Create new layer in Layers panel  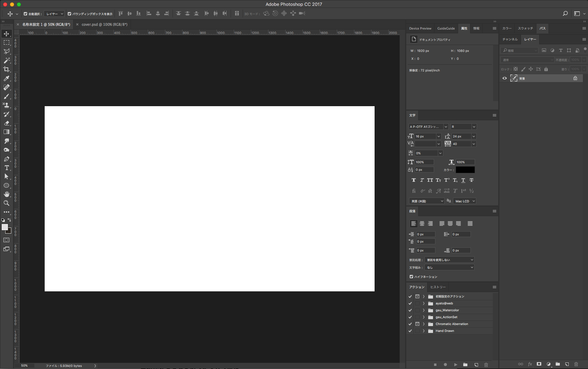(x=567, y=364)
